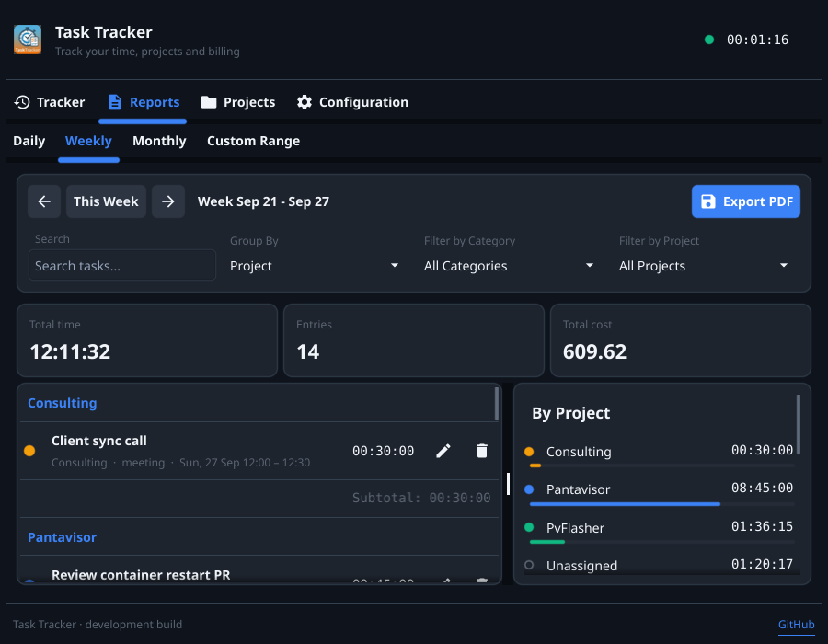This screenshot has height=644, width=828.
Task: Click Client sync call duration 00:30:00
Action: pos(384,451)
